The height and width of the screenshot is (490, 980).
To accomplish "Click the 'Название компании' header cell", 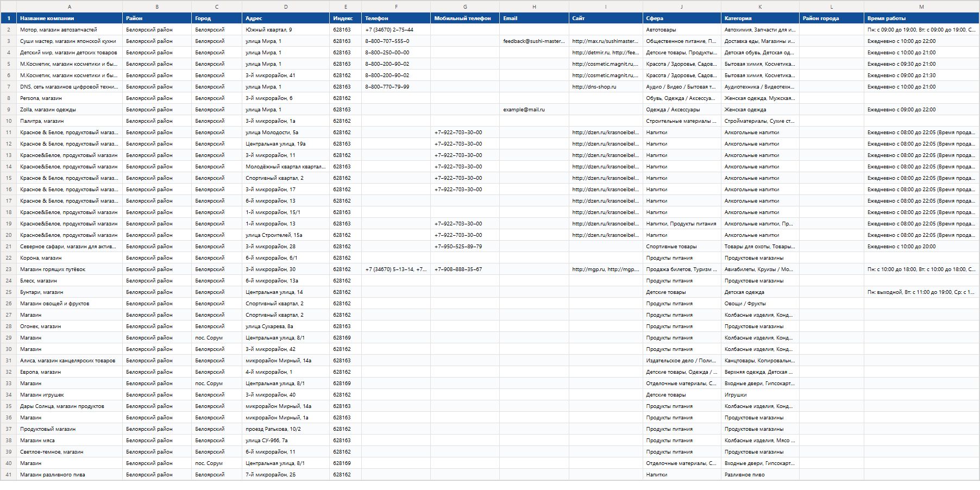I will [70, 18].
